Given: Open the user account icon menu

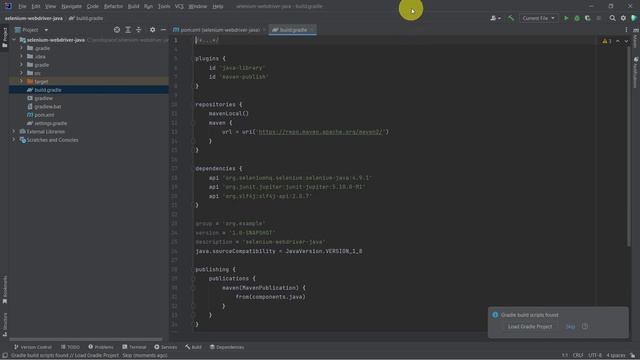Looking at the screenshot, I should pyautogui.click(x=495, y=18).
